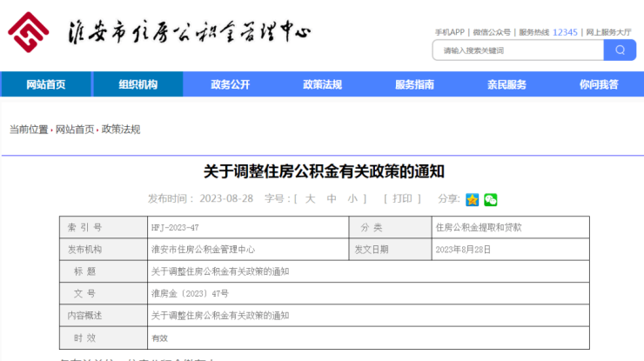Click inside the keyword search input field
Viewport: 644px width, 361px height.
(x=518, y=50)
